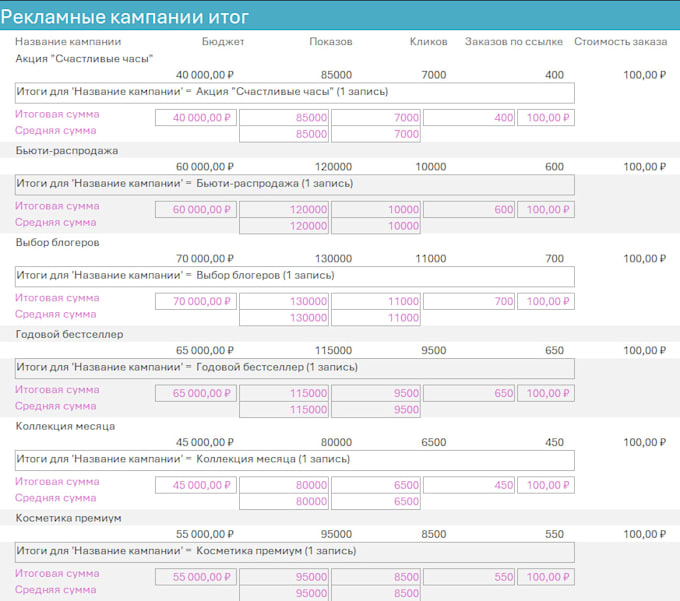This screenshot has height=601, width=680.
Task: Click the black impressions value "85000" in the data row
Action: coord(336,75)
